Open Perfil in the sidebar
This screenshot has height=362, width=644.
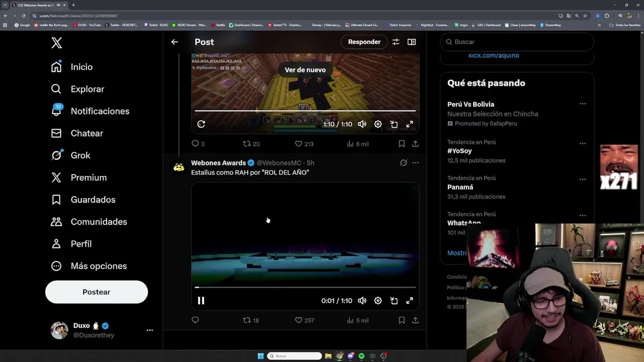[x=71, y=244]
